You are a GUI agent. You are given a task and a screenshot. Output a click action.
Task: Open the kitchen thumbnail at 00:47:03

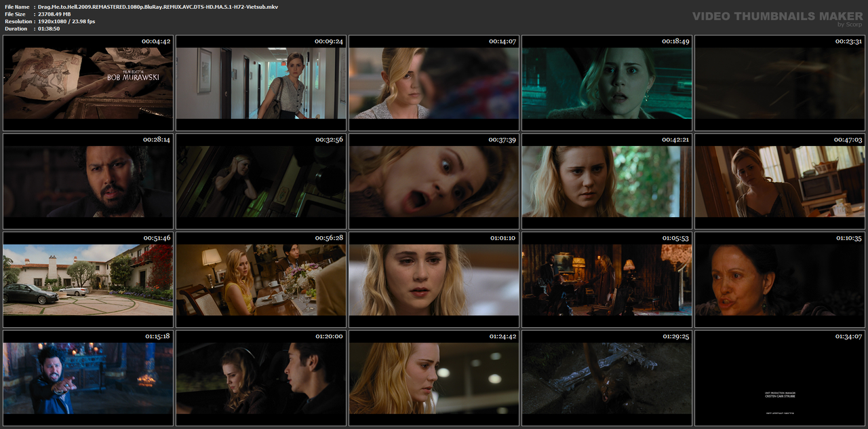pyautogui.click(x=780, y=181)
